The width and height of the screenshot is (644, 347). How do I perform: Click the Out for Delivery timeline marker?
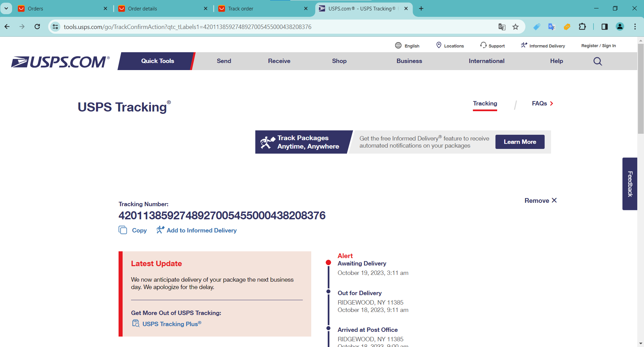328,291
